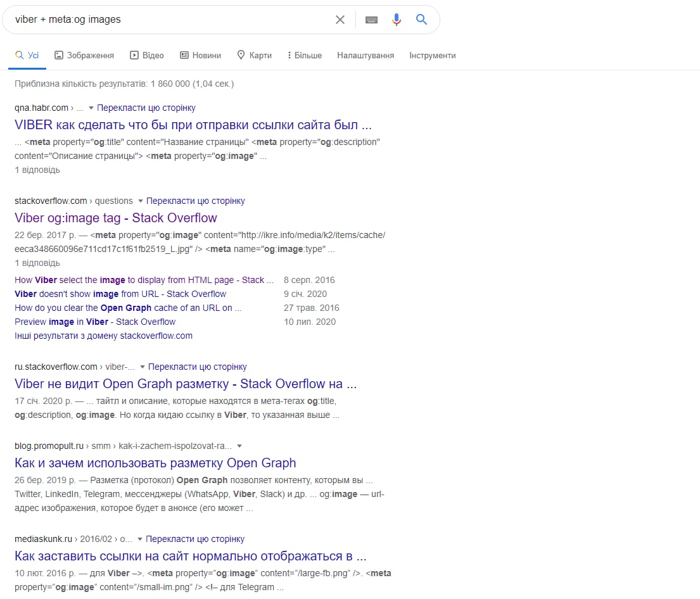700x599 pixels.
Task: Expand the dropdown arrow next to mediaskunk.ru
Action: 140,539
